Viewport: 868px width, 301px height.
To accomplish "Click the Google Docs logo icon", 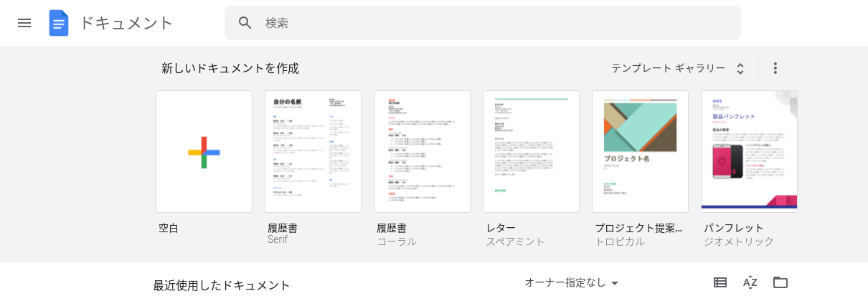I will (x=58, y=23).
